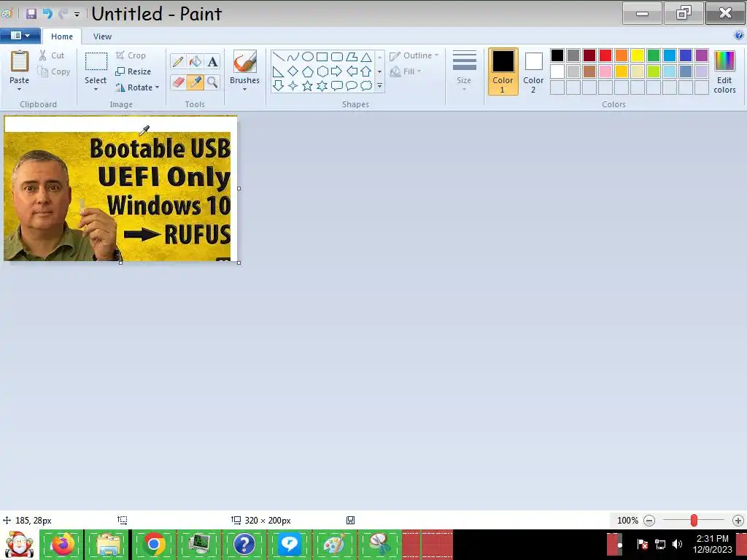Screen dimensions: 747x560
Task: Click the Copy button
Action: click(x=54, y=71)
